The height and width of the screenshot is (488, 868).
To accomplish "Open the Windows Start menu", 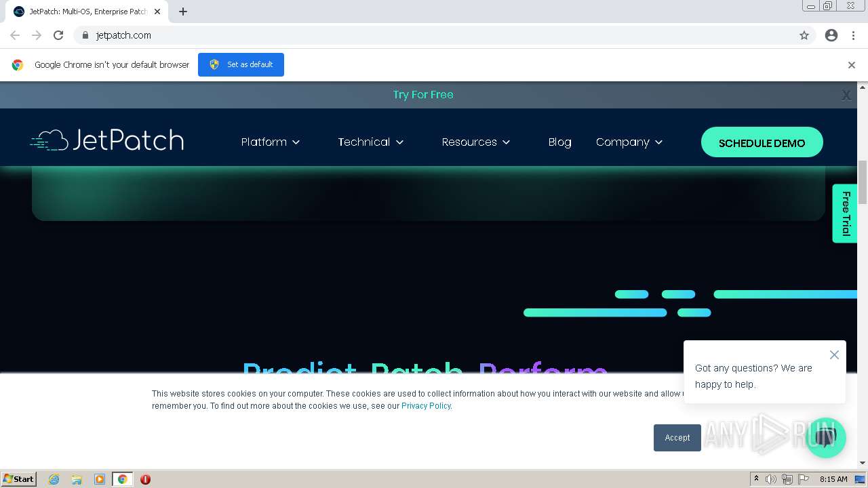I will point(18,479).
